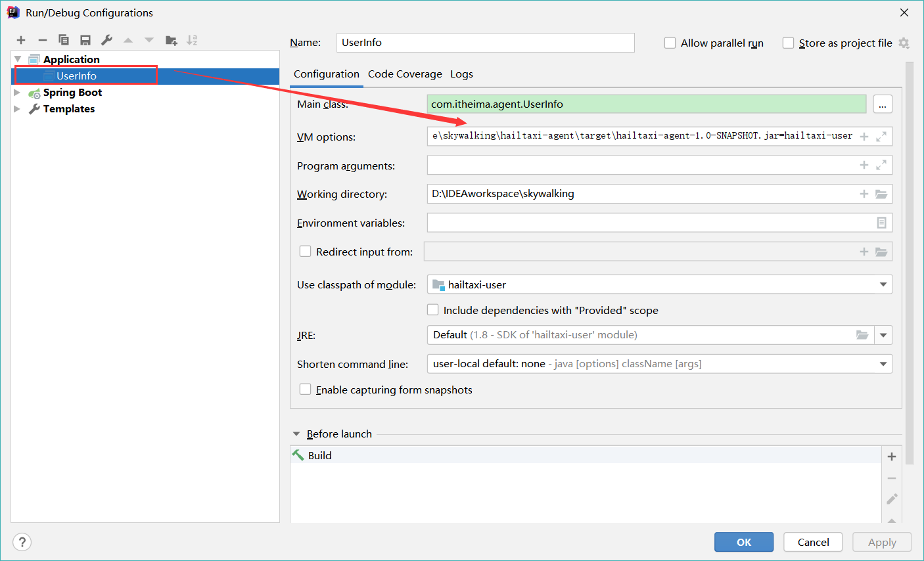Enable Allow parallel run checkbox
The width and height of the screenshot is (924, 561).
pyautogui.click(x=670, y=43)
